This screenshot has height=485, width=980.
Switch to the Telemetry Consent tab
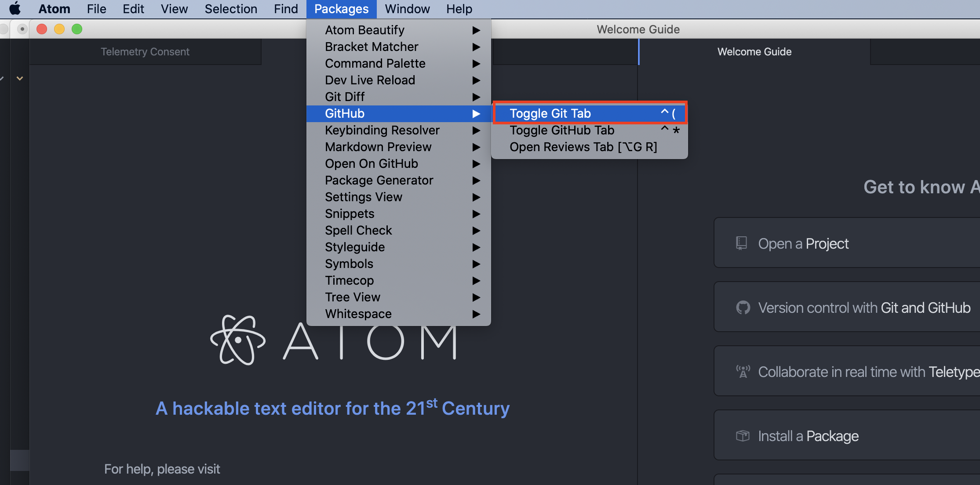(x=145, y=51)
